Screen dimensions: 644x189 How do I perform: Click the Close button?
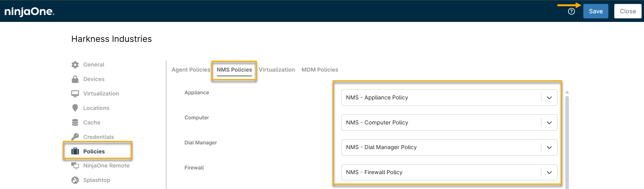point(628,11)
